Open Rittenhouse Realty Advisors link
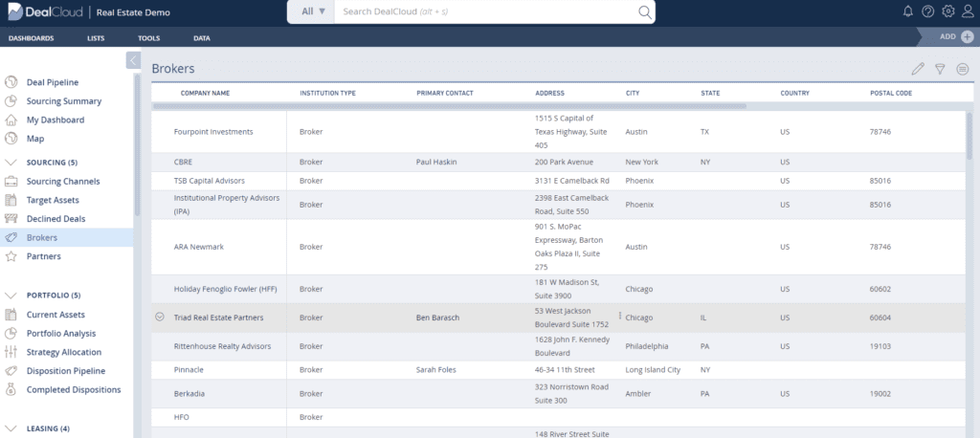Viewport: 980px width, 438px height. point(222,346)
